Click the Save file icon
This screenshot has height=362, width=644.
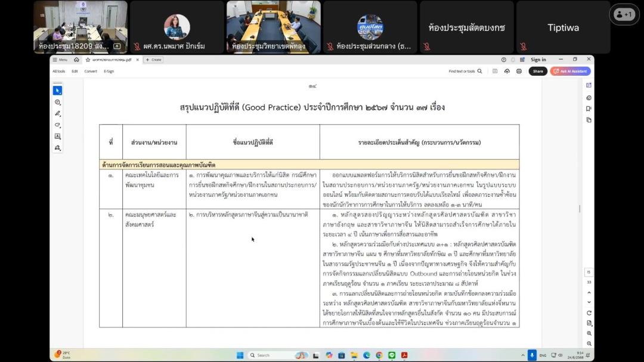pyautogui.click(x=495, y=71)
